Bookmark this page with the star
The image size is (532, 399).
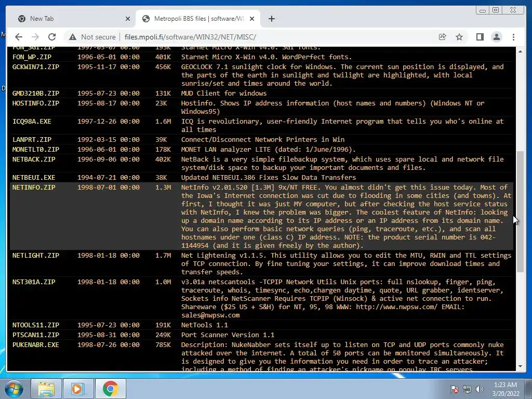pos(459,37)
